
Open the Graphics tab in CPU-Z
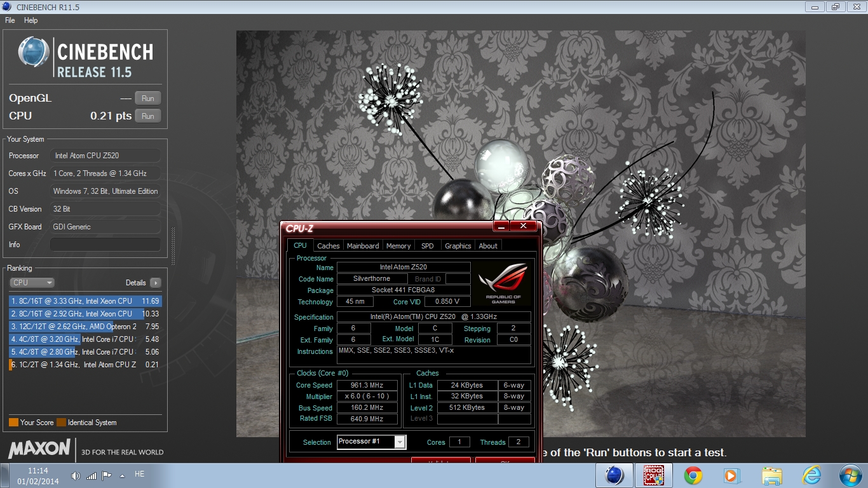[458, 246]
